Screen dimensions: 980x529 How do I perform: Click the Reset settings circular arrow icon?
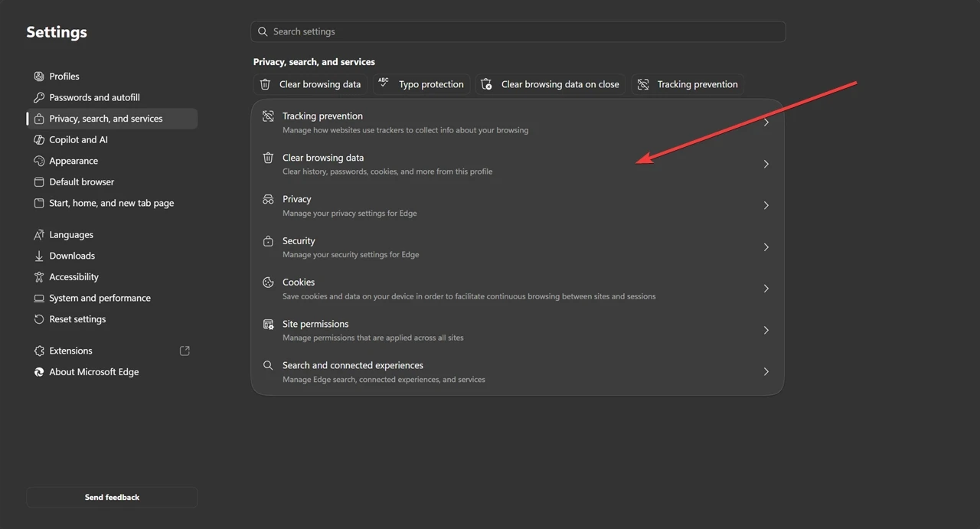tap(39, 319)
